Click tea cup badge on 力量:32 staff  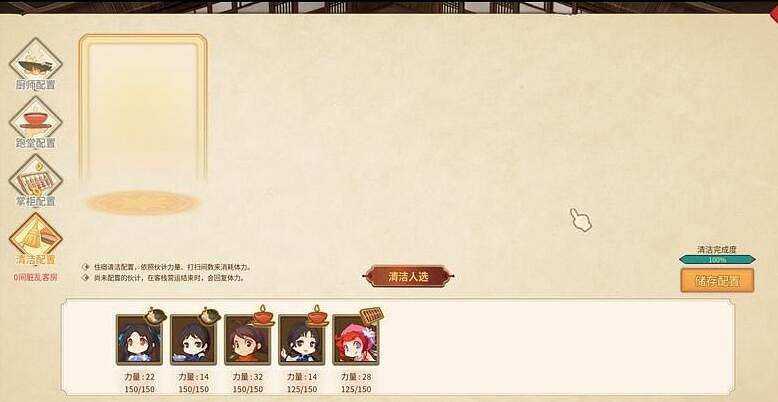pyautogui.click(x=263, y=316)
